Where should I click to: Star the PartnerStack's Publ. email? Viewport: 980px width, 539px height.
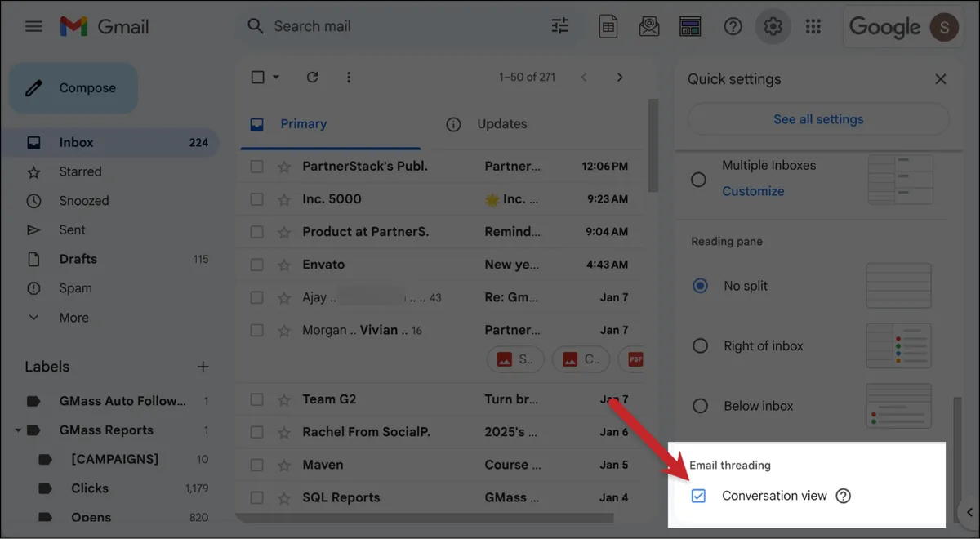(283, 167)
